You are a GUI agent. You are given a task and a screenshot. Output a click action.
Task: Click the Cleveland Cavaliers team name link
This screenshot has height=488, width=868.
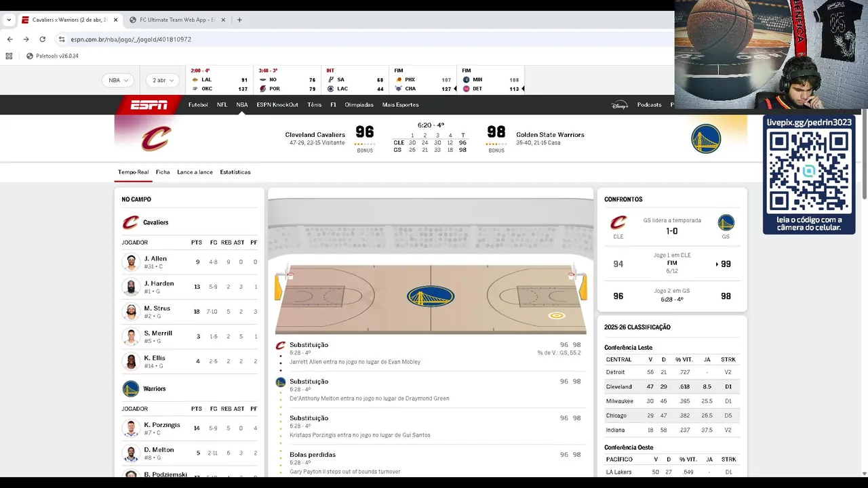(315, 135)
